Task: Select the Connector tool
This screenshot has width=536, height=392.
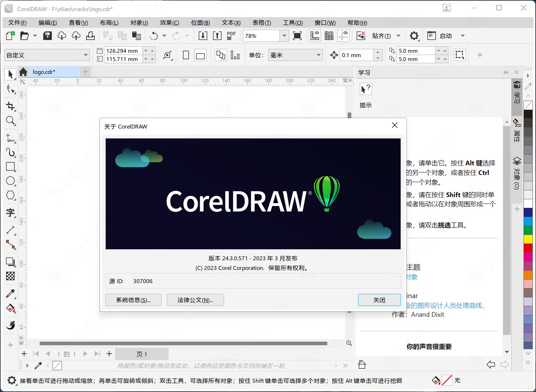Action: click(x=10, y=245)
